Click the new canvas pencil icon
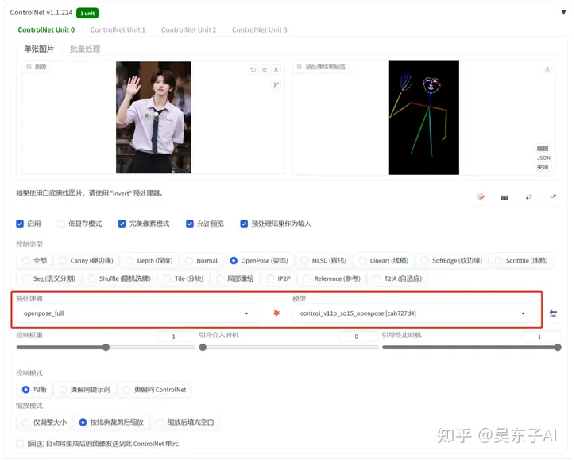The width and height of the screenshot is (574, 460). pos(481,197)
